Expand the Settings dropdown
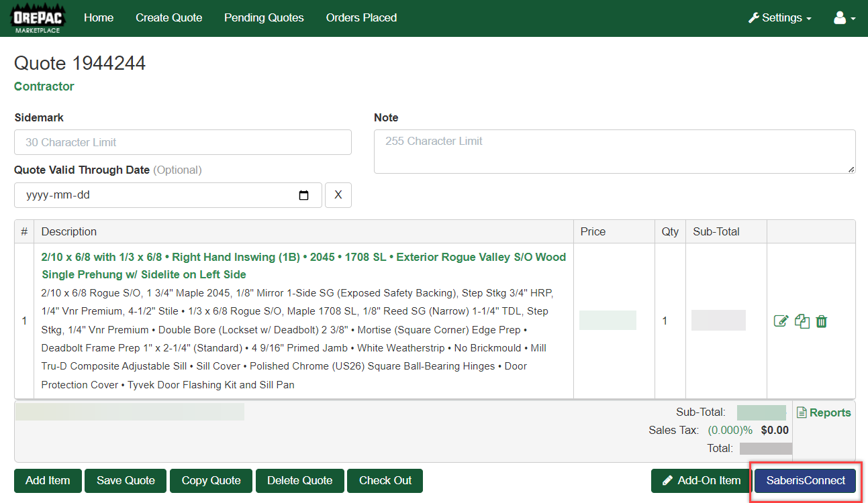868x503 pixels. pyautogui.click(x=780, y=18)
